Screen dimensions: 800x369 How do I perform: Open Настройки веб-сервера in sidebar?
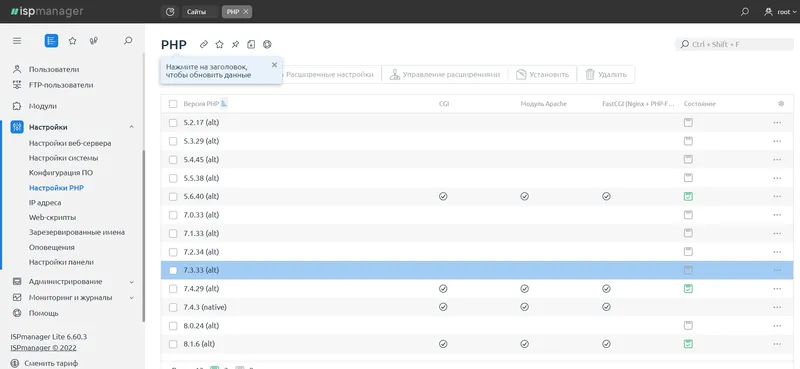70,143
